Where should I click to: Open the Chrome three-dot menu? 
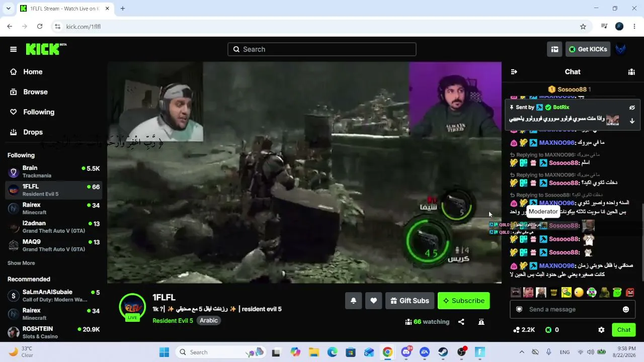click(x=635, y=27)
